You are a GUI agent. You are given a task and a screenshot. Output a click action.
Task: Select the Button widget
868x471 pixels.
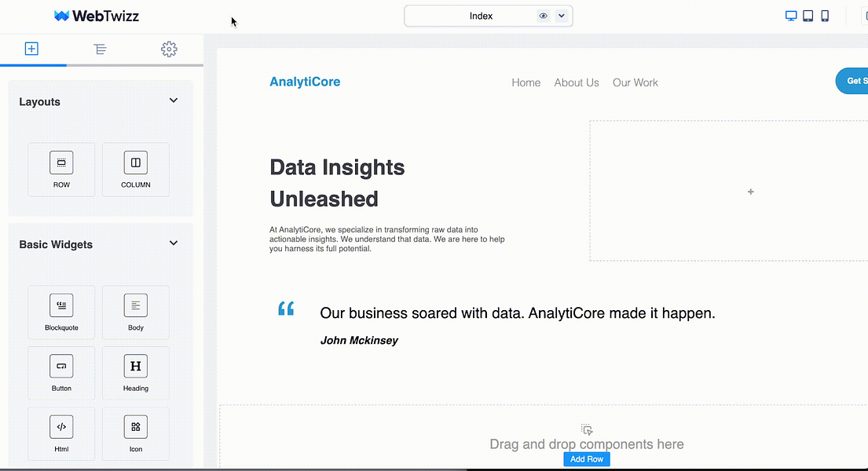point(61,372)
